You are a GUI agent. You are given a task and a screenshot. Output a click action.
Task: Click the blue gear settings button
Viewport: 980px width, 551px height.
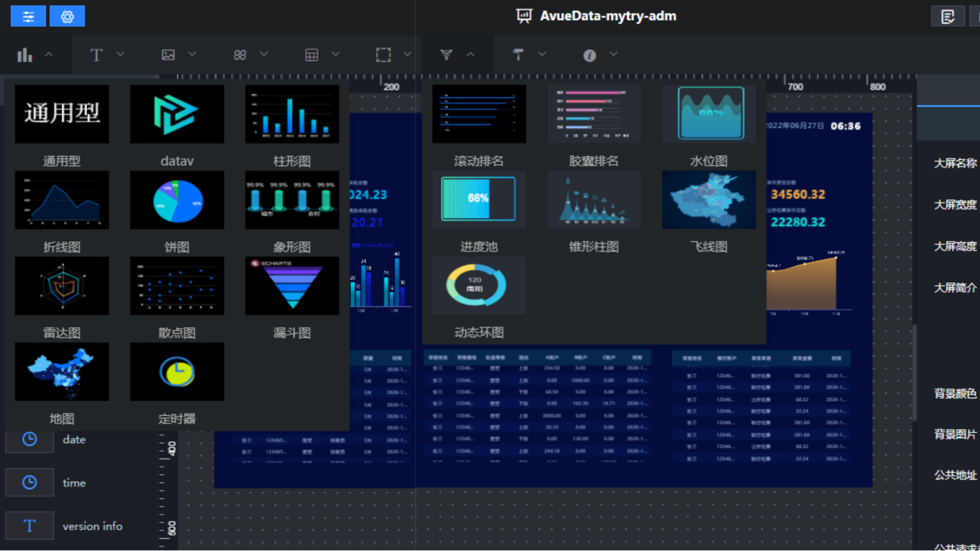point(68,16)
